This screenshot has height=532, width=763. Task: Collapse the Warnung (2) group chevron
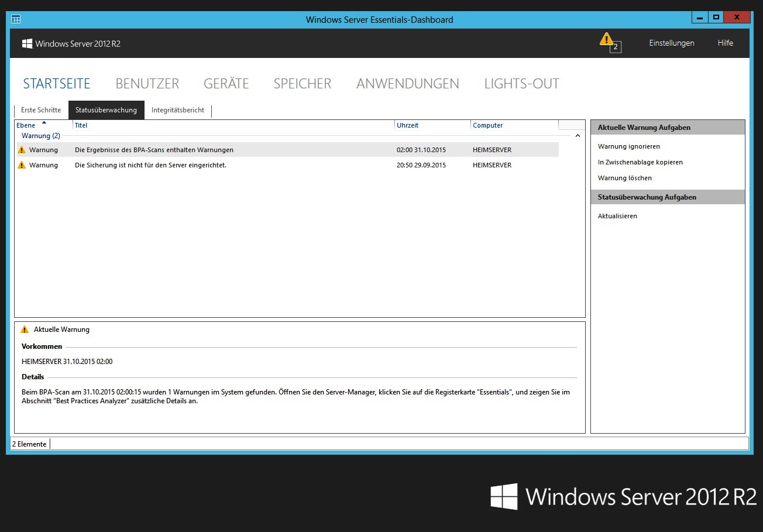click(578, 136)
